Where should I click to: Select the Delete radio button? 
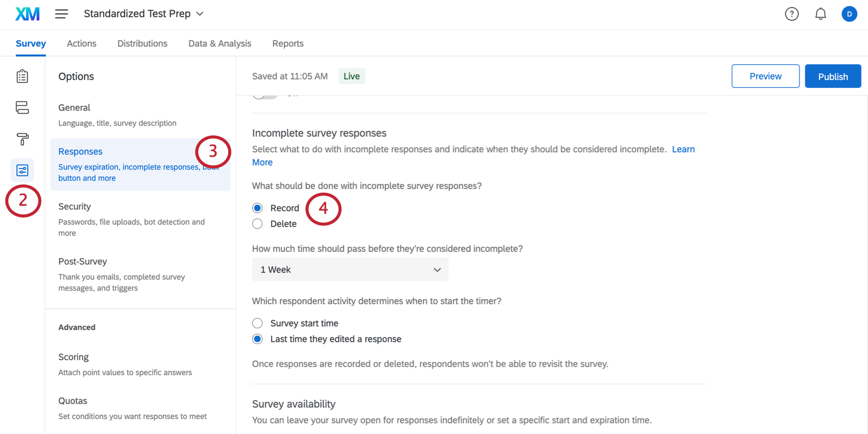click(x=258, y=224)
